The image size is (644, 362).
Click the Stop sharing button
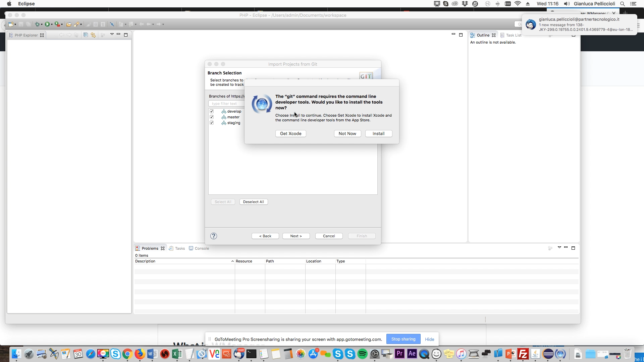click(403, 339)
